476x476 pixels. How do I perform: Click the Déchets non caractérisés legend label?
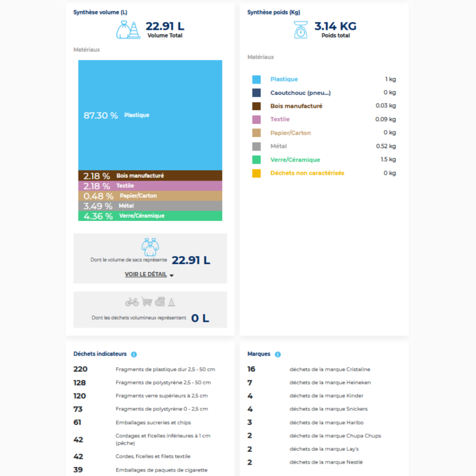[x=307, y=173]
